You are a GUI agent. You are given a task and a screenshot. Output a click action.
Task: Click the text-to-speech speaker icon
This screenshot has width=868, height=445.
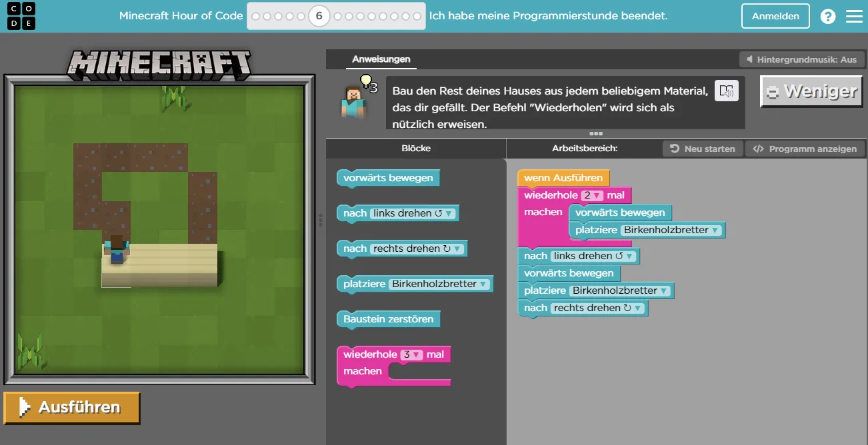(727, 91)
